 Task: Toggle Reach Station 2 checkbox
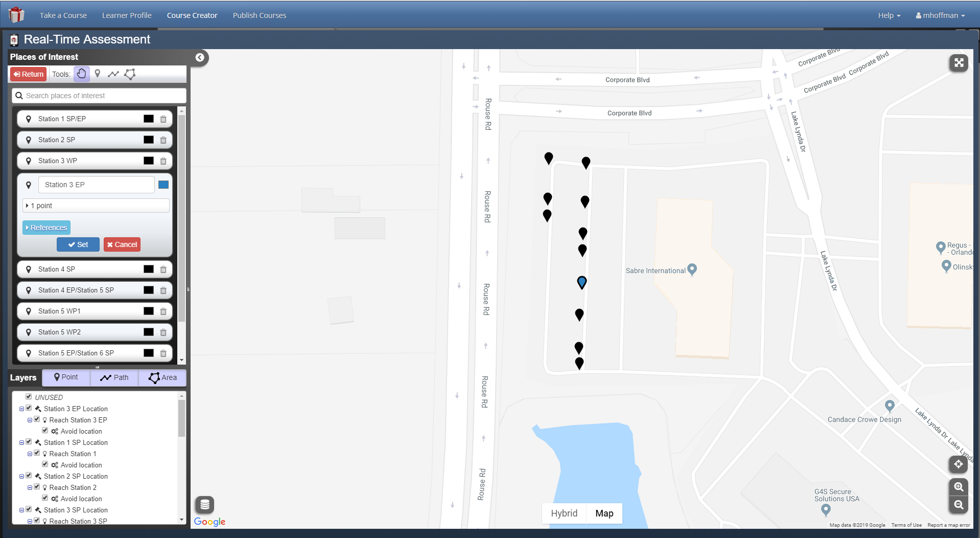[x=37, y=487]
